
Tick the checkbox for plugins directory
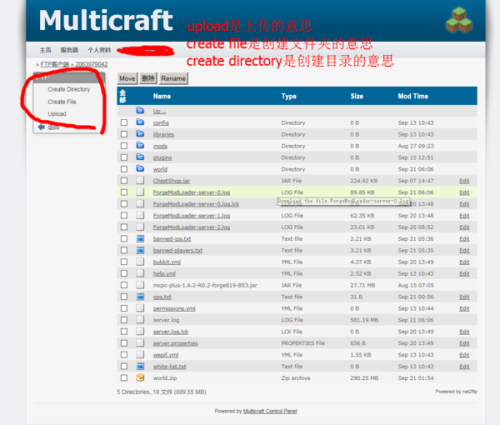(x=124, y=157)
